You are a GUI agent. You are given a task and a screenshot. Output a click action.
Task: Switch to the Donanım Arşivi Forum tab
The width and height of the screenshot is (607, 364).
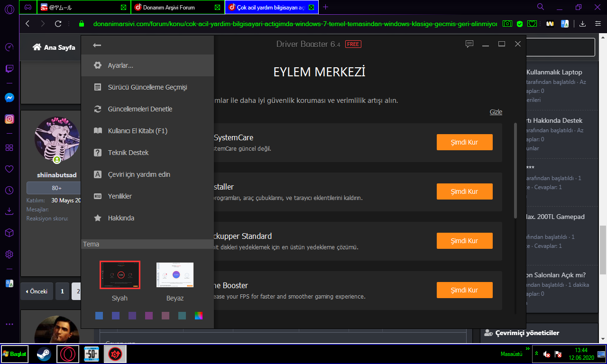(178, 7)
